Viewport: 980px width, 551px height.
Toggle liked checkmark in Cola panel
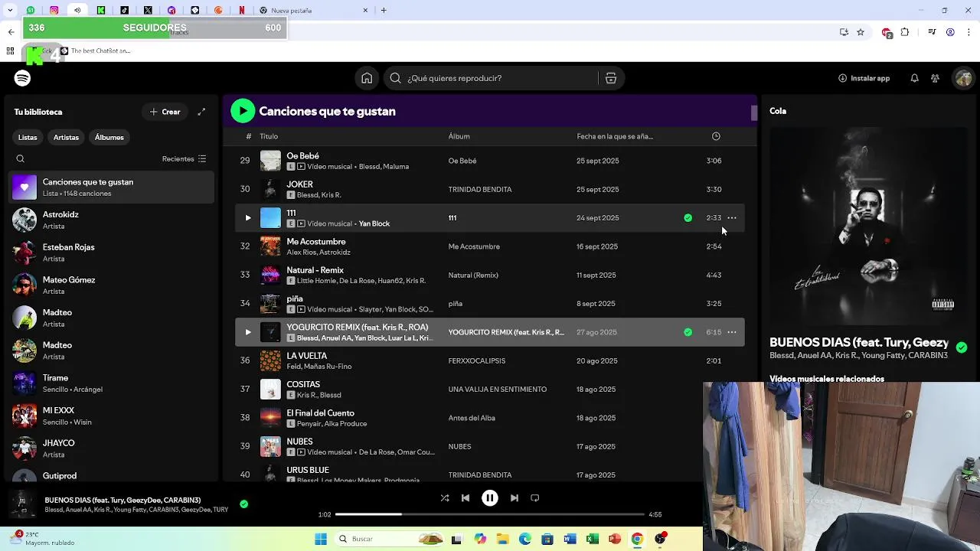pyautogui.click(x=962, y=347)
